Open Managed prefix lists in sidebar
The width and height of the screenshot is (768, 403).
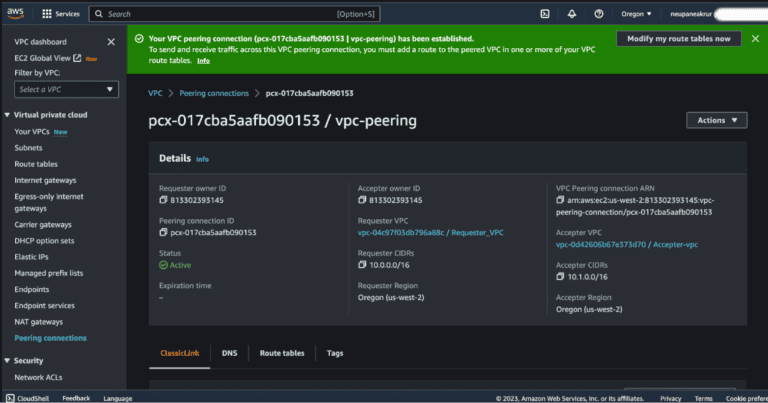[x=48, y=273]
